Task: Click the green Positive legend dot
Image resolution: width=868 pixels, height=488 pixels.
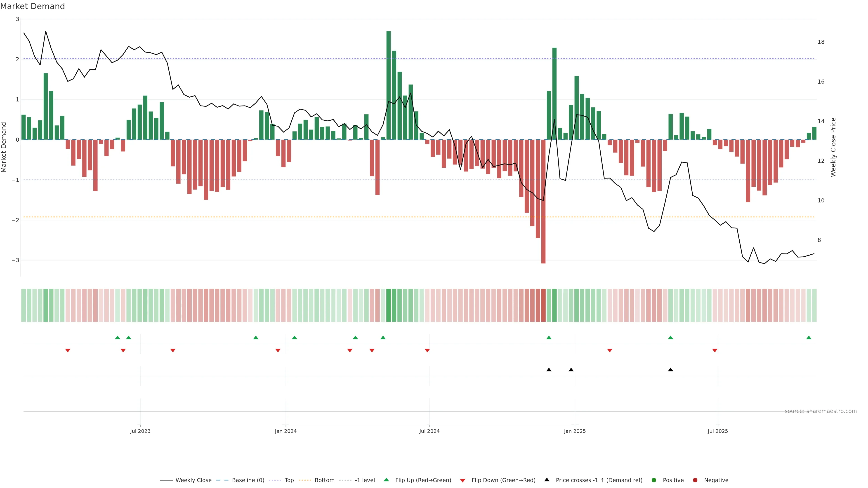Action: [x=654, y=480]
